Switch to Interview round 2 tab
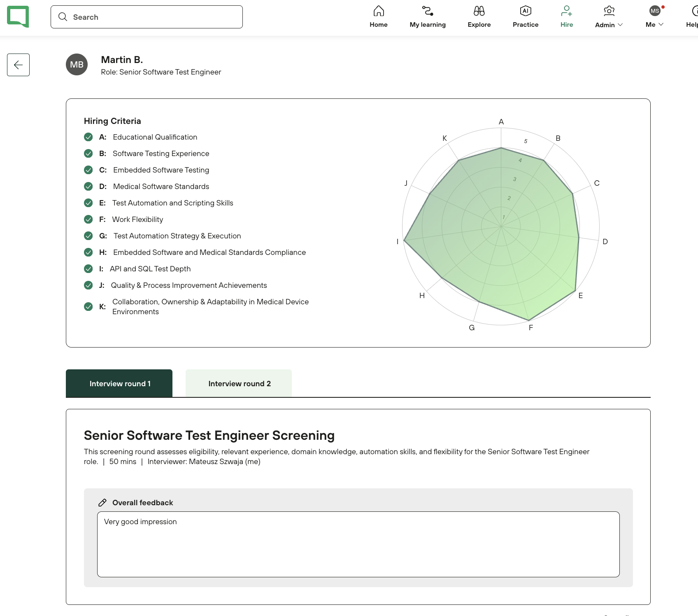698x616 pixels. 239,383
